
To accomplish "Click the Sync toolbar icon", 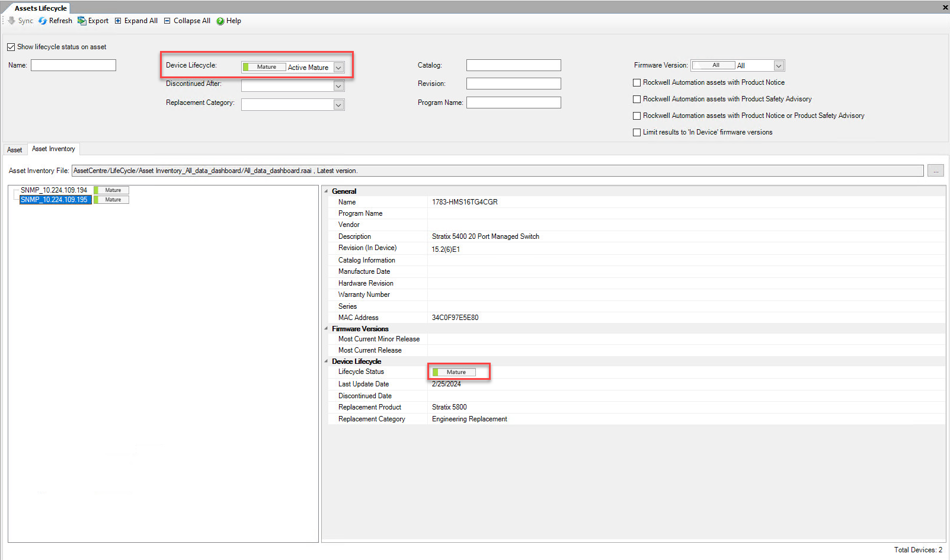I will pyautogui.click(x=11, y=21).
